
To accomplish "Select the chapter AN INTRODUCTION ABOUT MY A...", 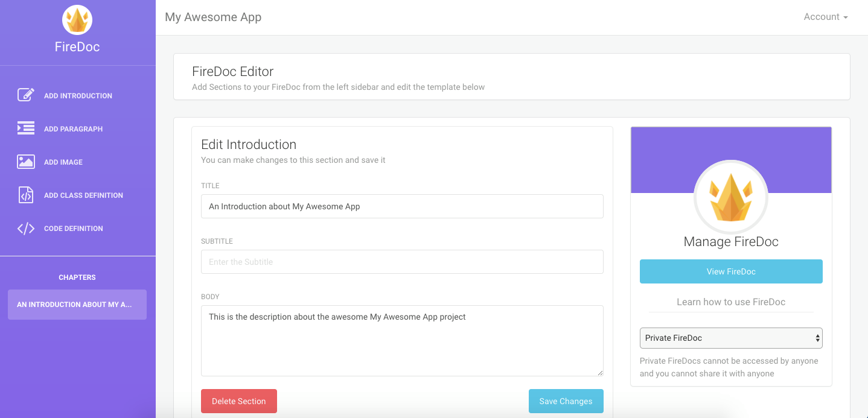I will click(x=77, y=304).
